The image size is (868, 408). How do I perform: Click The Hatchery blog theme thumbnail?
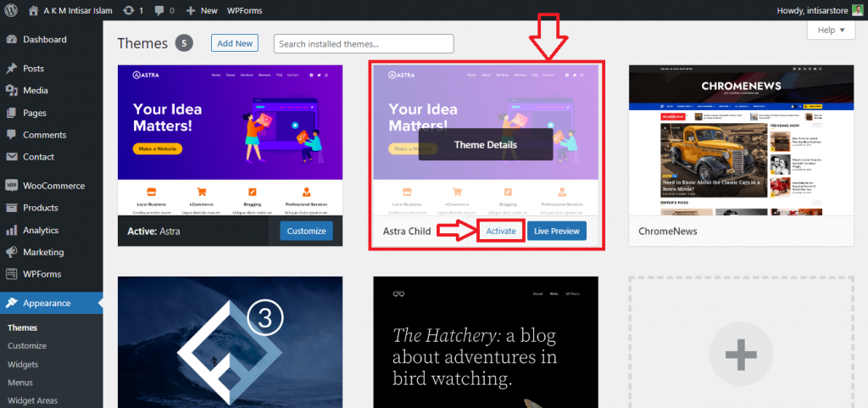tap(486, 342)
